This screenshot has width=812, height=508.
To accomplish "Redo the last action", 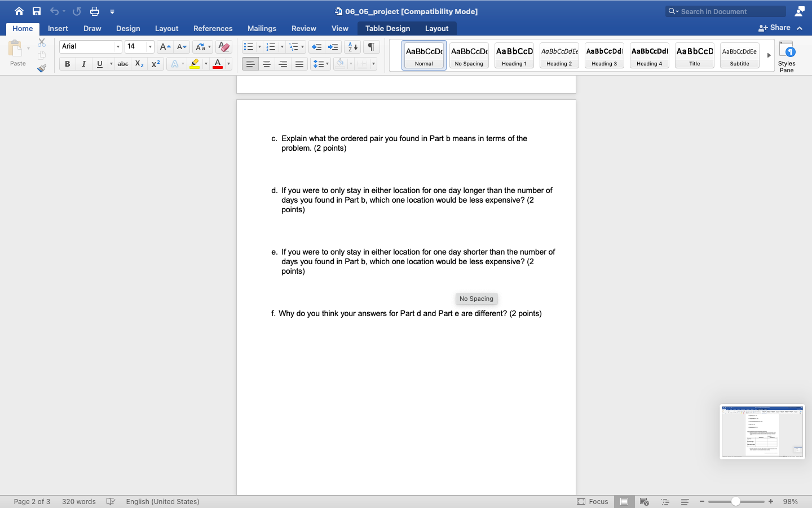I will point(77,11).
